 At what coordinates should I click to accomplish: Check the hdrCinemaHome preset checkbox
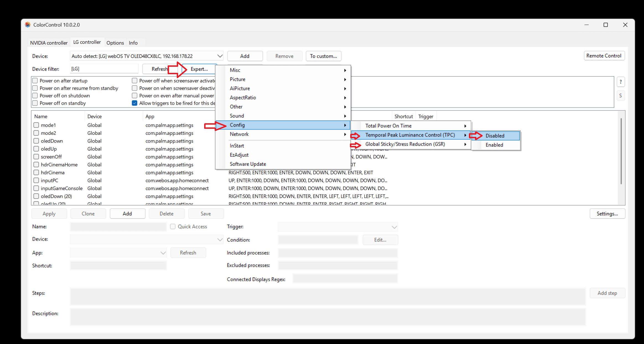pos(36,165)
